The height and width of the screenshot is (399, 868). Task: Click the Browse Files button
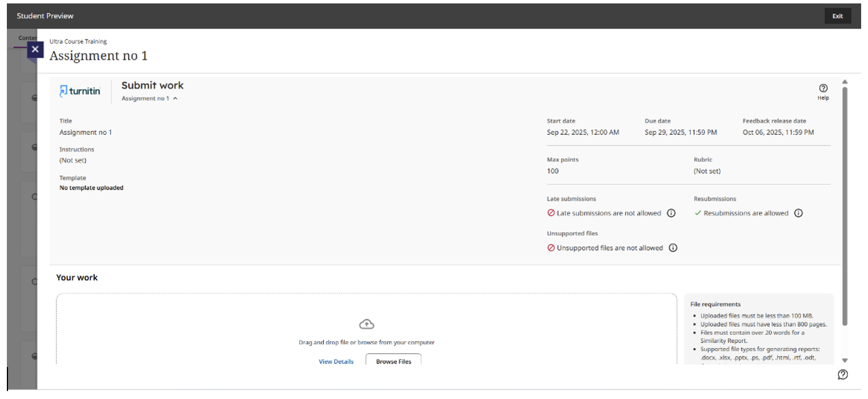(393, 360)
